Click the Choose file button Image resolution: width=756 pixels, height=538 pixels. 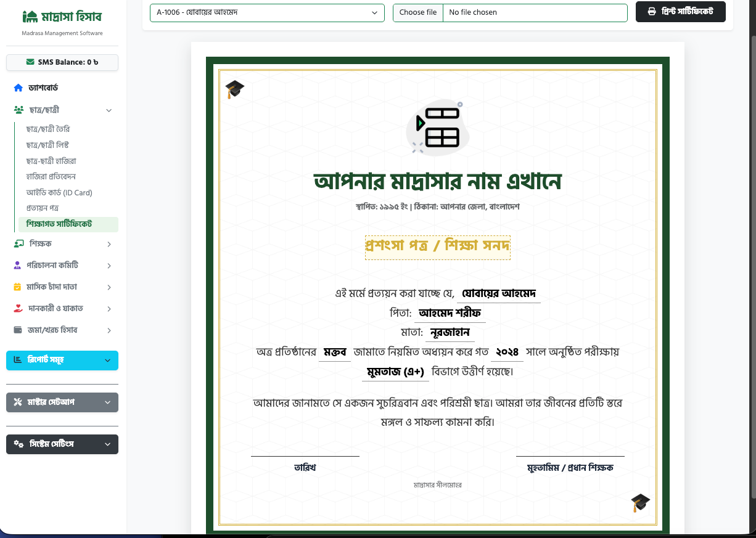[418, 13]
